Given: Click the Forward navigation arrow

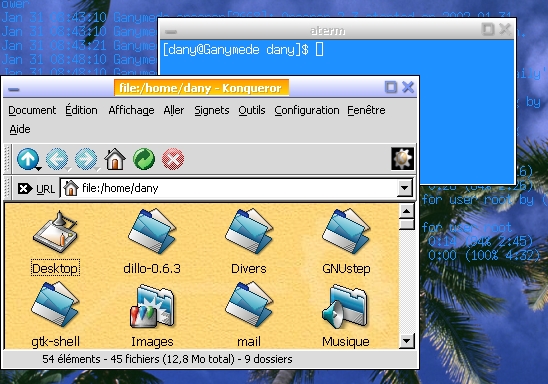Looking at the screenshot, I should pyautogui.click(x=86, y=159).
